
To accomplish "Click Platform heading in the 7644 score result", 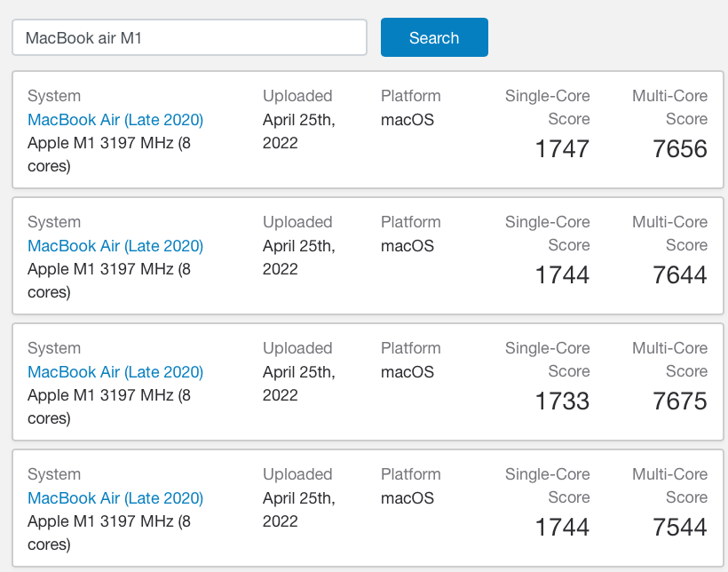I will 410,222.
